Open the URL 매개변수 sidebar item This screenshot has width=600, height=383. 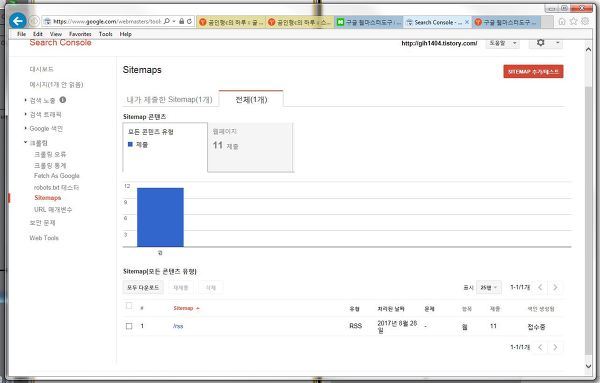click(x=53, y=209)
